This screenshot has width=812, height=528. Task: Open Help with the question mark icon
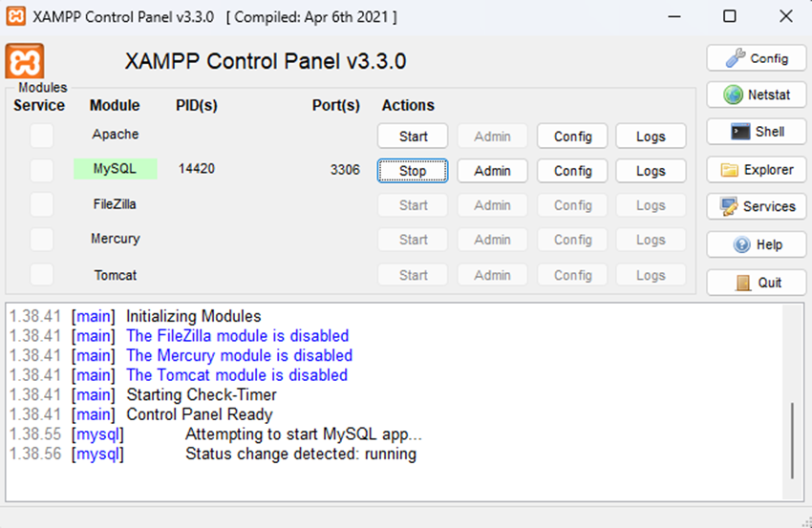pyautogui.click(x=756, y=244)
